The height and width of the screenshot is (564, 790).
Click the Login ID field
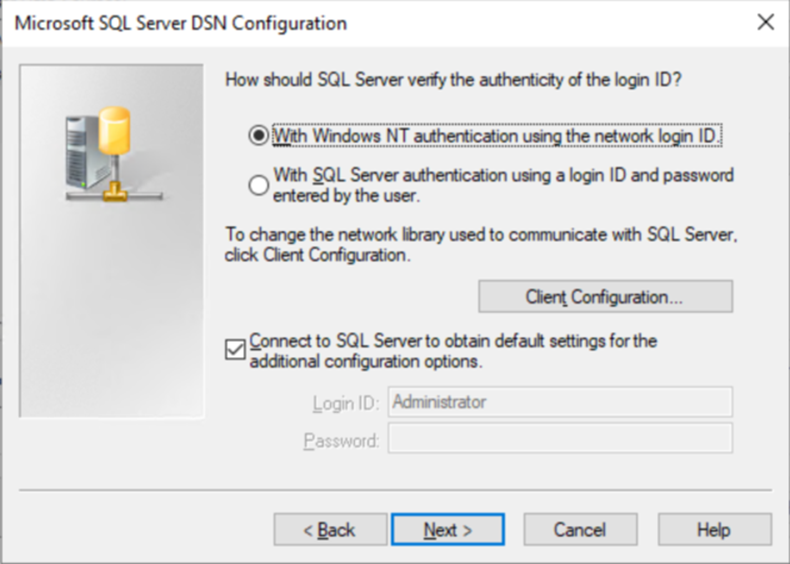tap(560, 402)
